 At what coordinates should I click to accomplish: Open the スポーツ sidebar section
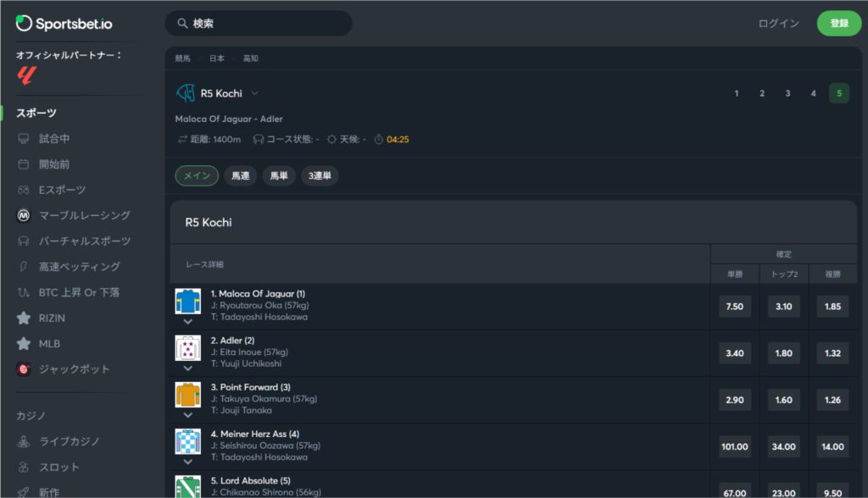coord(36,113)
